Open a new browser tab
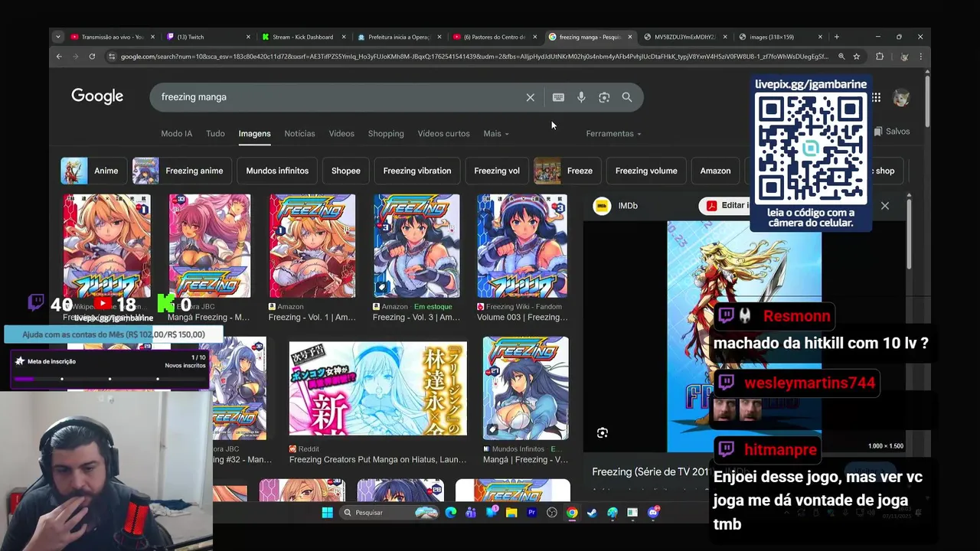 click(x=837, y=37)
